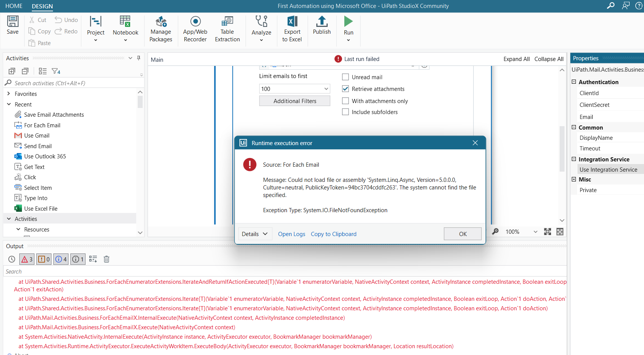Start Table Extraction
Image resolution: width=644 pixels, height=355 pixels.
(x=227, y=29)
